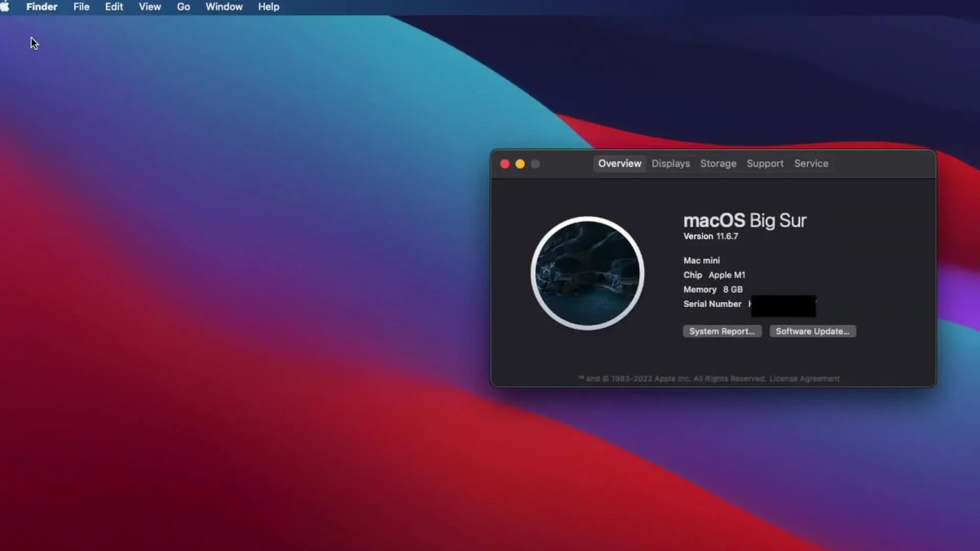Open the Support tab
This screenshot has width=980, height=551.
765,163
